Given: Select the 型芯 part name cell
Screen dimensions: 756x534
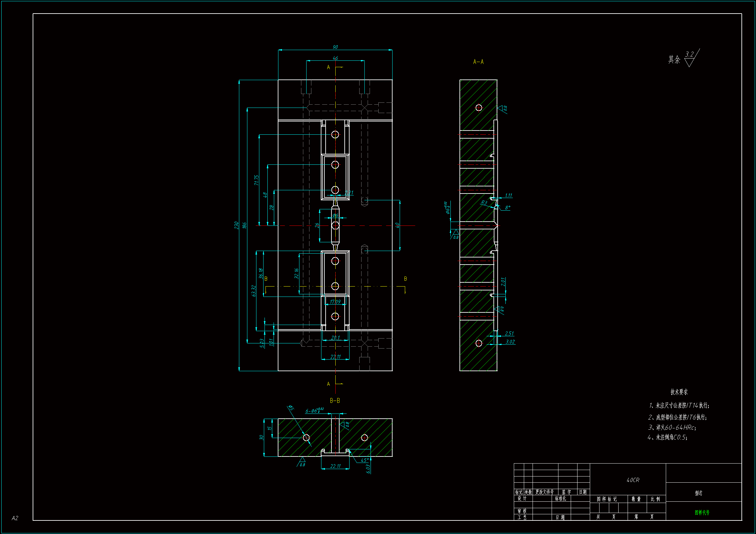Looking at the screenshot, I should [698, 493].
